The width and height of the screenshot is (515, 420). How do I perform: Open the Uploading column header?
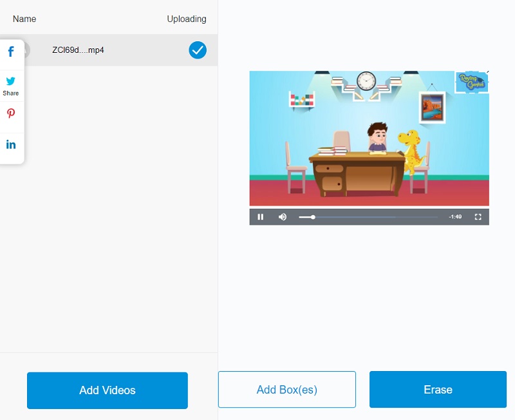(x=186, y=19)
